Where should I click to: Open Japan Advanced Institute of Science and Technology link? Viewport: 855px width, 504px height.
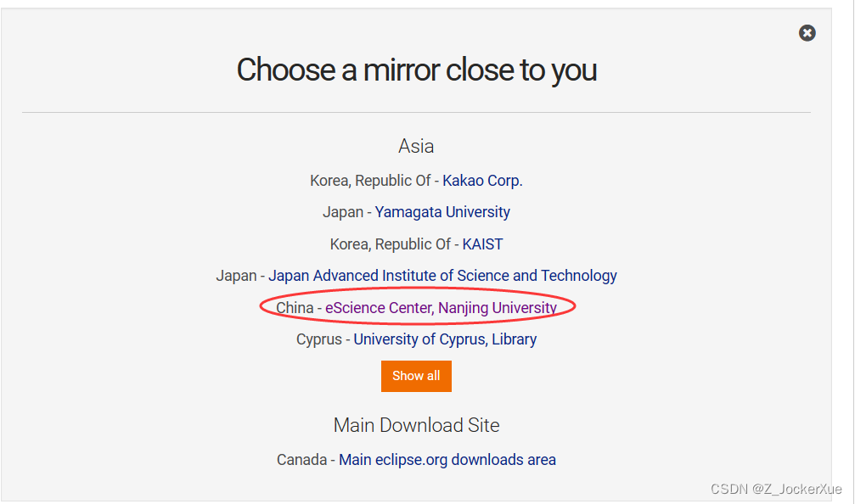tap(442, 276)
